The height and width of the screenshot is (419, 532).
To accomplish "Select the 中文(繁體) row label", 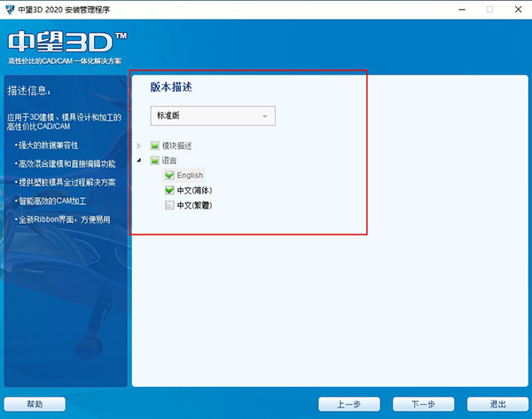I will pos(194,205).
